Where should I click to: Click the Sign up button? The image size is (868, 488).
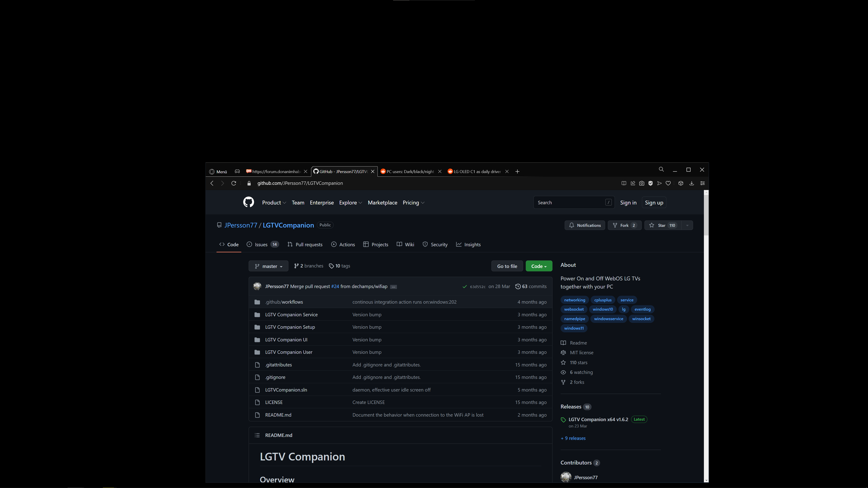pyautogui.click(x=654, y=203)
